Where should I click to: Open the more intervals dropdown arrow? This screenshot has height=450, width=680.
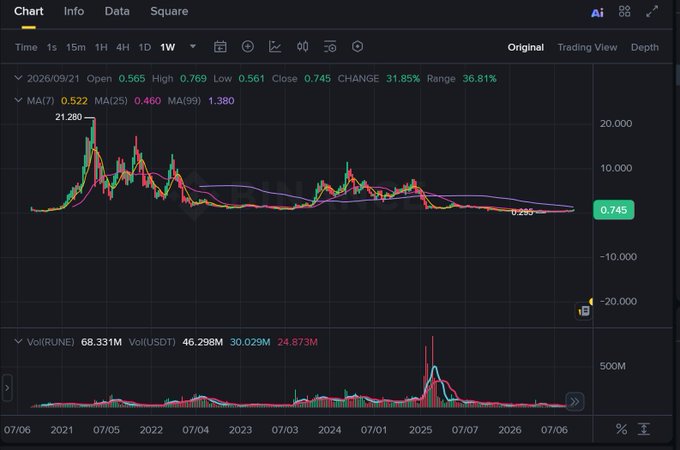coord(193,46)
